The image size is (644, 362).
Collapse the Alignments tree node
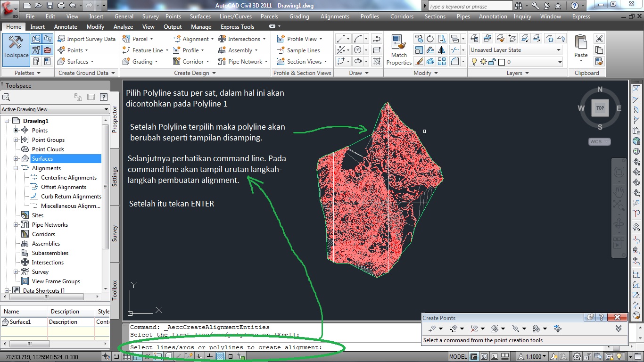coord(16,168)
